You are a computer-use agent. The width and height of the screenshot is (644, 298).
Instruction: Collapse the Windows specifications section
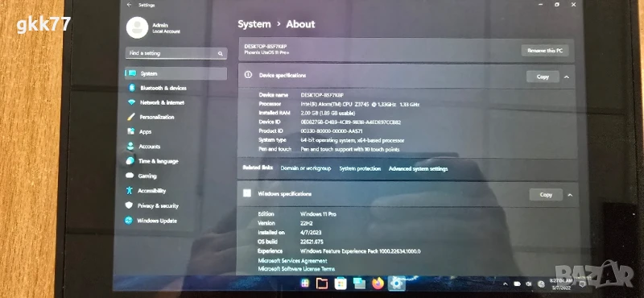pyautogui.click(x=570, y=195)
